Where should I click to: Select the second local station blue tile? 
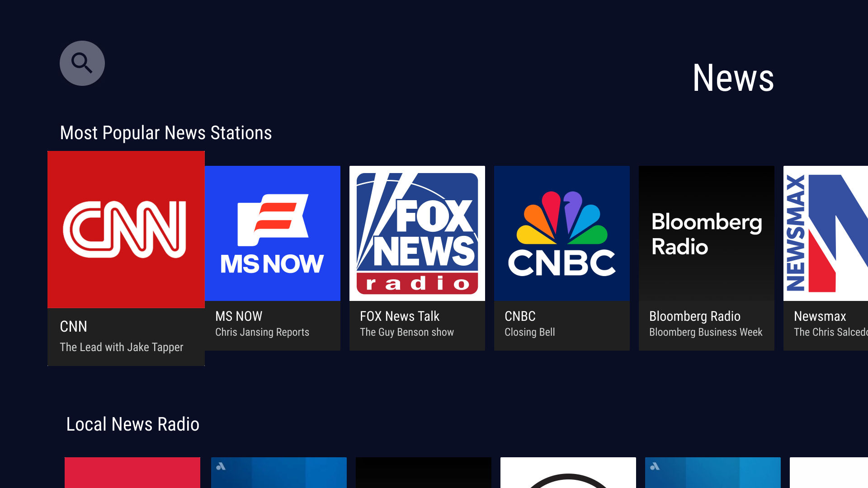[x=278, y=472]
